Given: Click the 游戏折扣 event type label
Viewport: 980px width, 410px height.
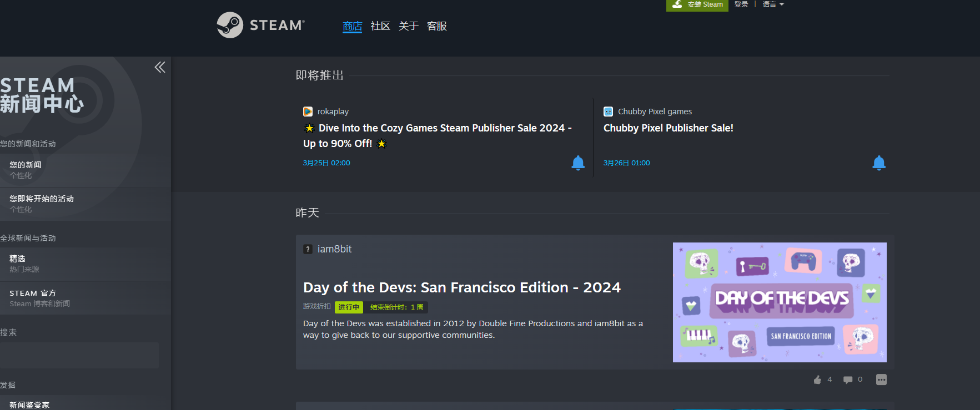Looking at the screenshot, I should pyautogui.click(x=317, y=306).
